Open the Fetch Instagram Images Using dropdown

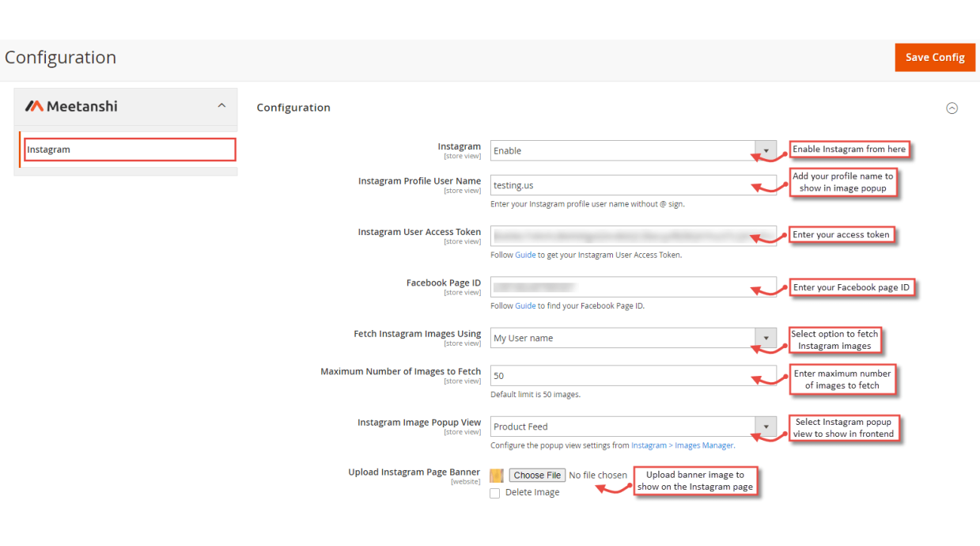pos(633,338)
